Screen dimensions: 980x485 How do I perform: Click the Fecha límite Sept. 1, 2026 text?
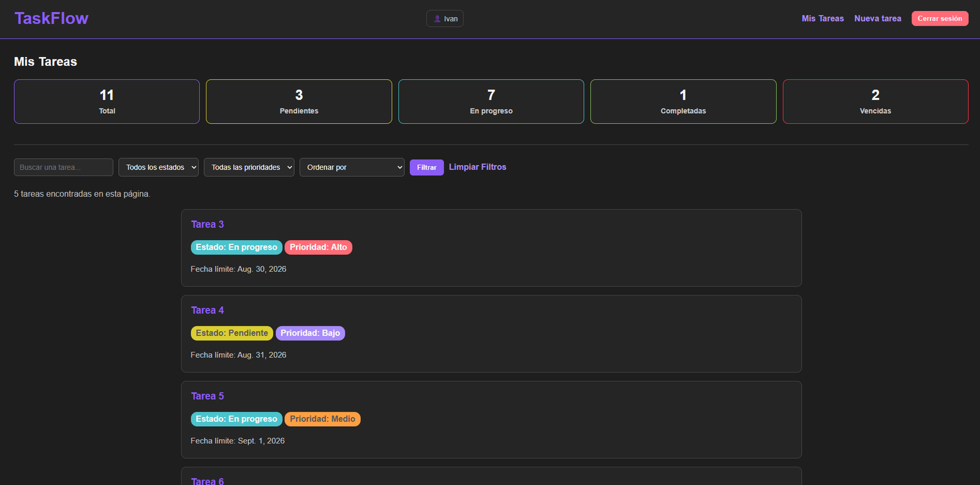click(x=238, y=440)
